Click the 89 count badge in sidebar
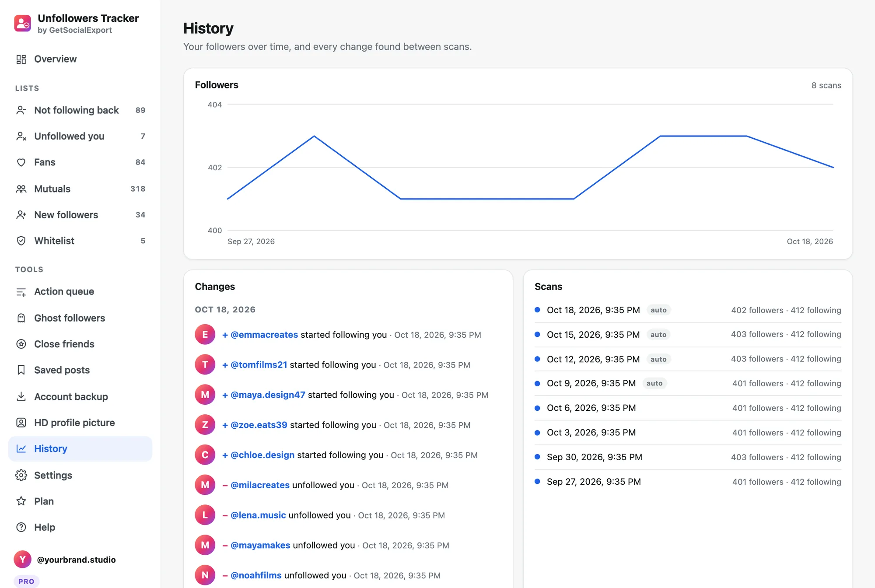Screen dimensions: 875x588 coord(140,110)
